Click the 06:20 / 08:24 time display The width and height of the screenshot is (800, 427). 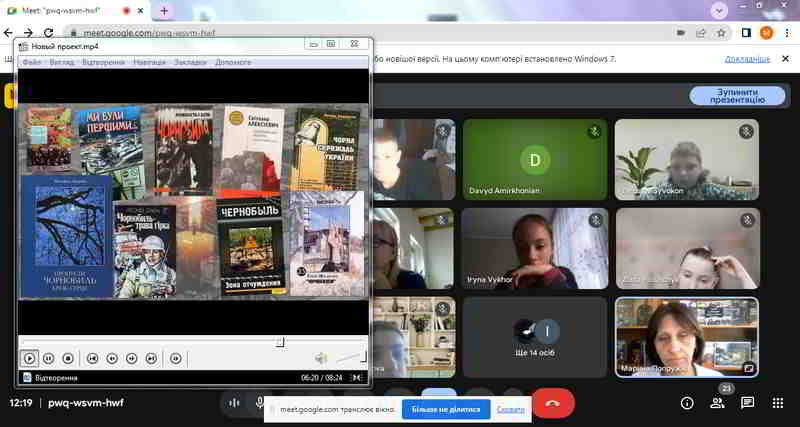click(x=321, y=378)
